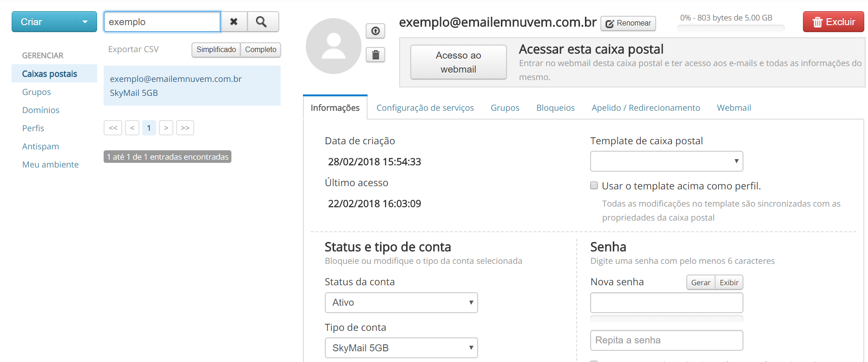Go to the last page of results
The width and height of the screenshot is (868, 362).
(x=185, y=128)
